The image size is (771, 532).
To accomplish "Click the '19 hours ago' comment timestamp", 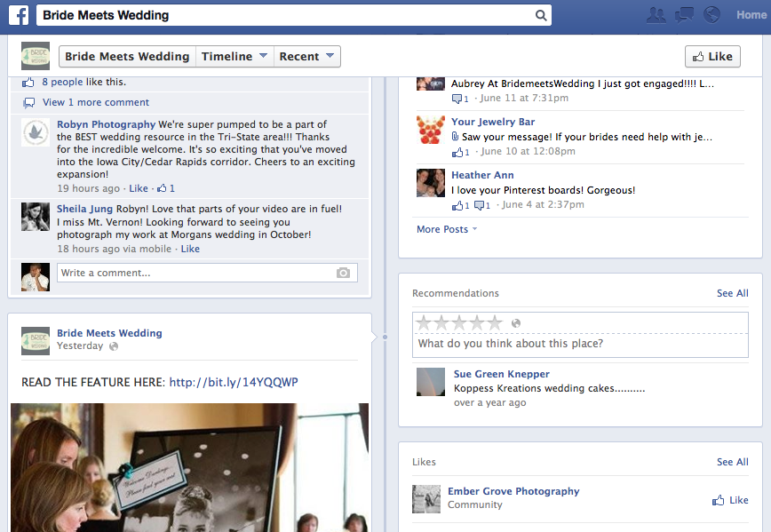I will tap(89, 188).
